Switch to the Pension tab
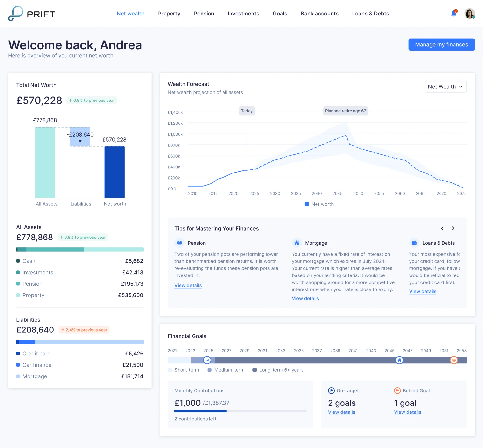Viewport: 483px width, 448px height. 204,14
